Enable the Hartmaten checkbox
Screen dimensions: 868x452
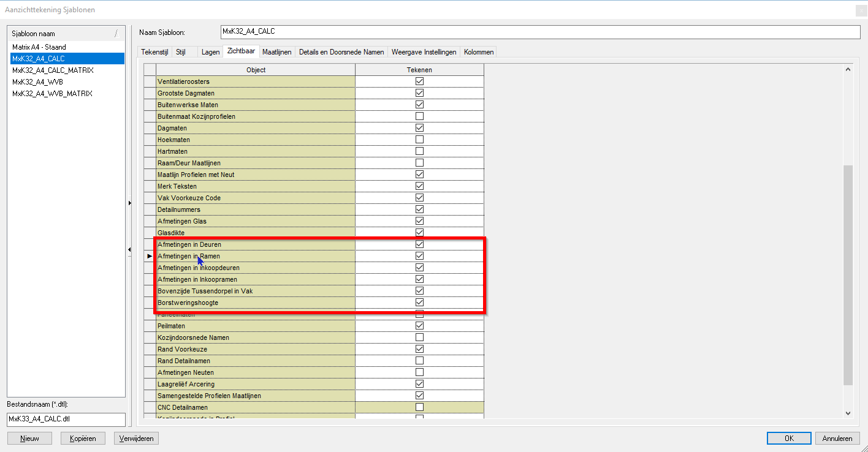[419, 151]
